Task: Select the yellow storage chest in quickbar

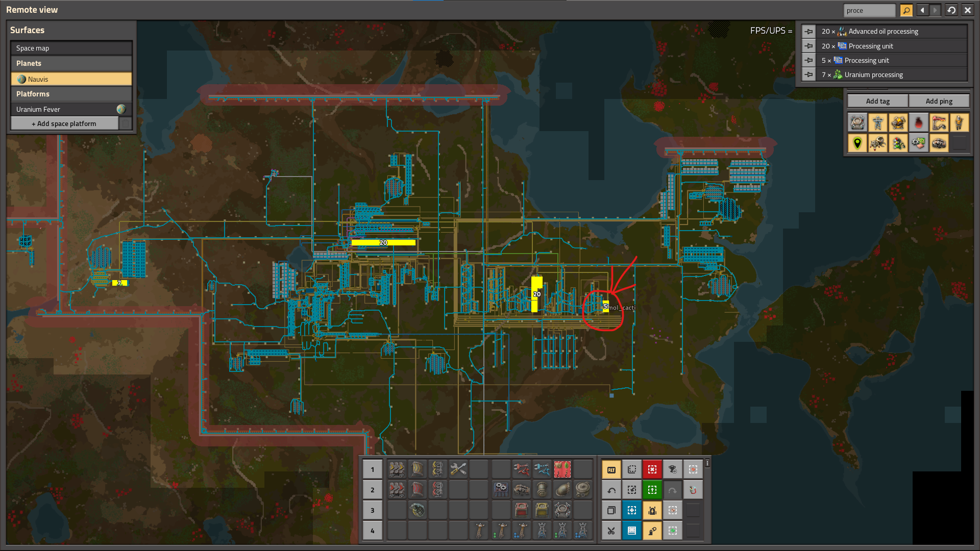Action: [x=542, y=510]
